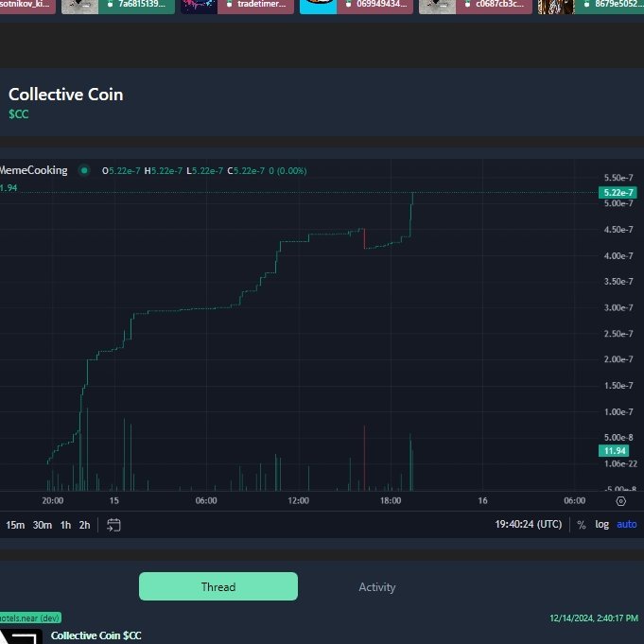The image size is (644, 644).
Task: Click the $CC ticker symbol under heading
Action: [x=19, y=113]
